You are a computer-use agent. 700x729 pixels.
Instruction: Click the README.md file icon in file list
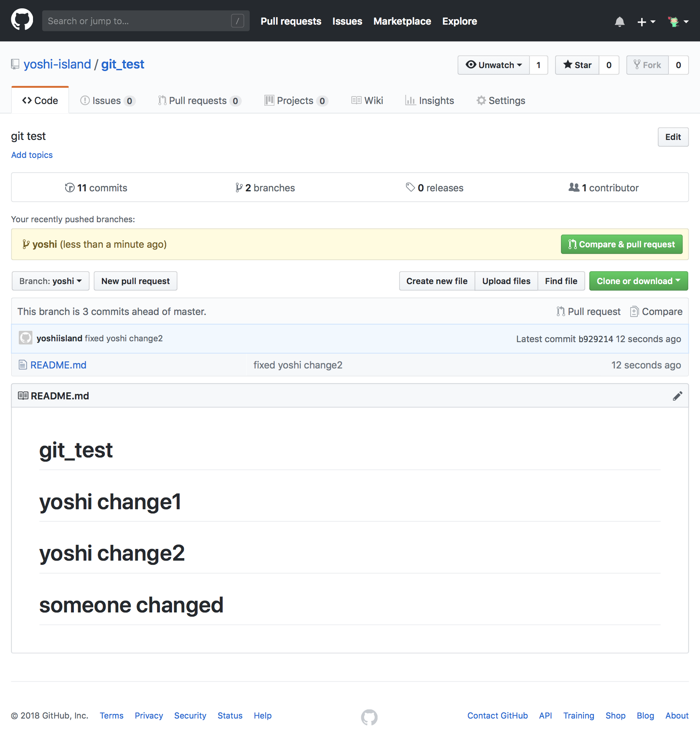click(x=23, y=365)
